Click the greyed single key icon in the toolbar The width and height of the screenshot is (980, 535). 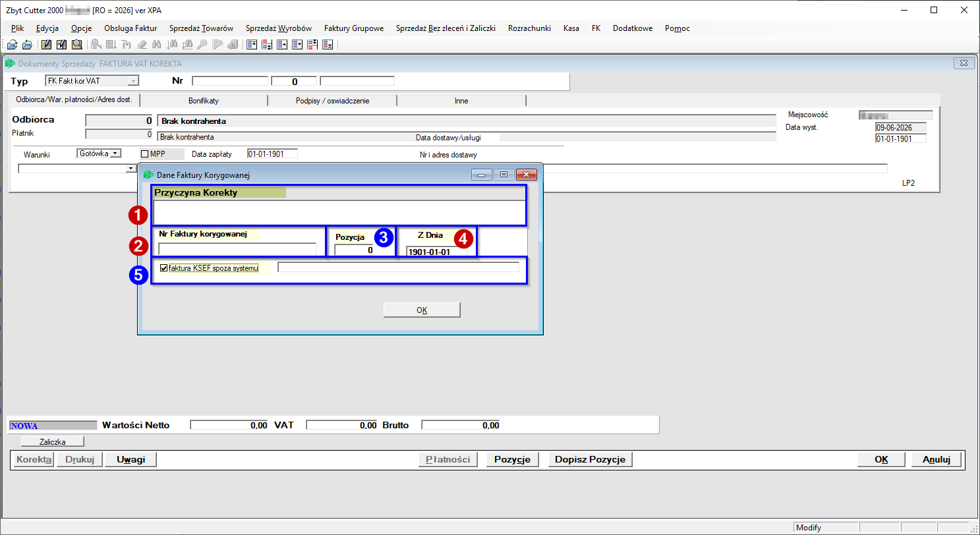pyautogui.click(x=202, y=45)
